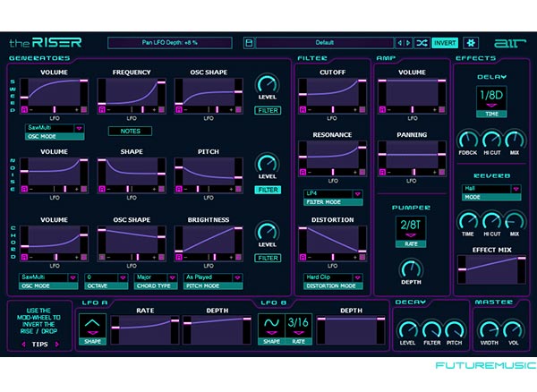Go to next preset arrow
Image resolution: width=537 pixels, height=392 pixels.
pos(408,43)
